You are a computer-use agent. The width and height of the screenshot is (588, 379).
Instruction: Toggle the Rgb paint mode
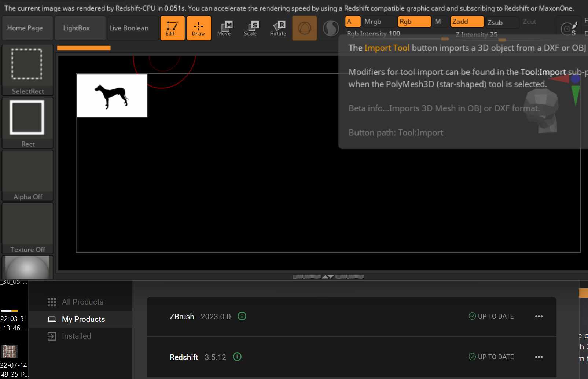tap(414, 22)
